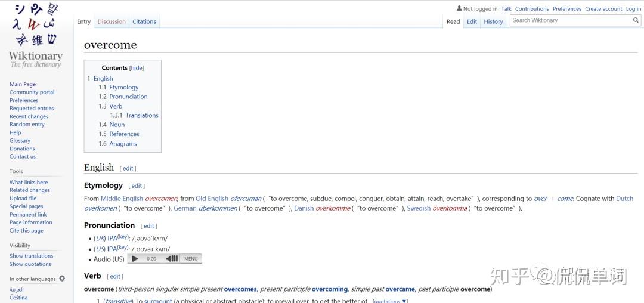Go to Main Page in sidebar
The image size is (644, 303).
(x=23, y=84)
